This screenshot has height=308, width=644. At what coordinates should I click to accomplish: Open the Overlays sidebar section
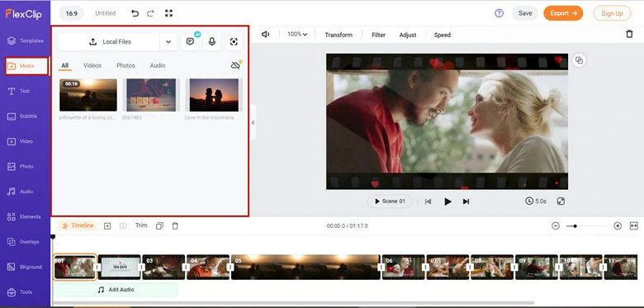[23, 242]
